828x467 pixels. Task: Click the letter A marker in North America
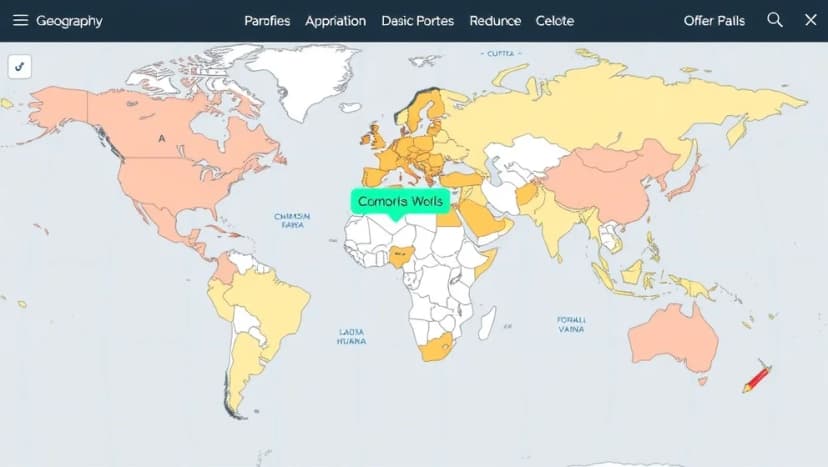(x=161, y=140)
